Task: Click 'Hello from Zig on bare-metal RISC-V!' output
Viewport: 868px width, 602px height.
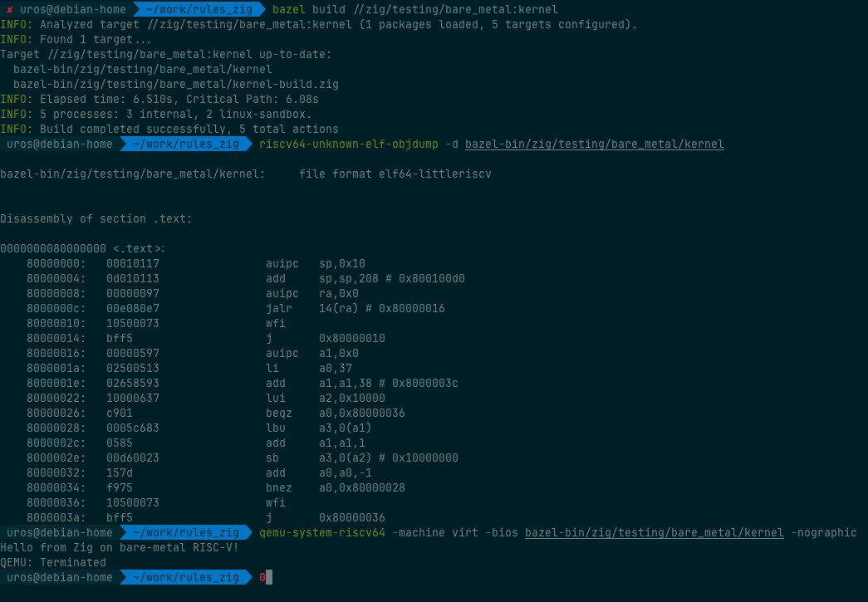Action: [119, 547]
